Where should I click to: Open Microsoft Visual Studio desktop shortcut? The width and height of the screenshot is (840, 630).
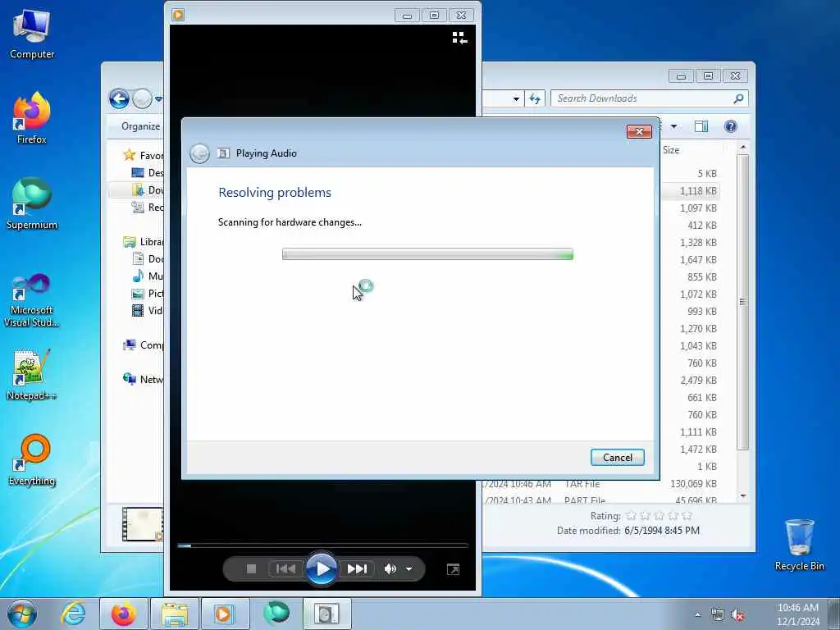(x=32, y=300)
